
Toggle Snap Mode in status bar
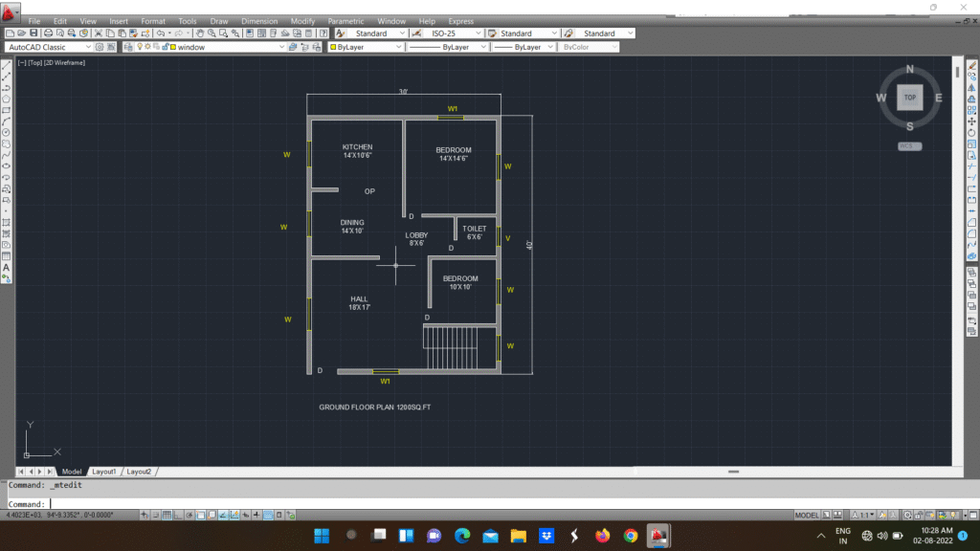point(156,515)
